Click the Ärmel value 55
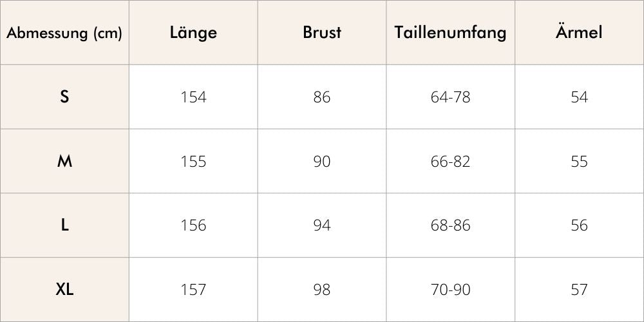The image size is (644, 322). 579,162
